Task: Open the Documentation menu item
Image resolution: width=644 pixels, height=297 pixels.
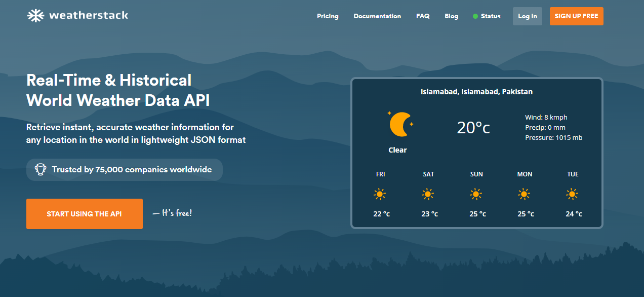Action: (377, 16)
